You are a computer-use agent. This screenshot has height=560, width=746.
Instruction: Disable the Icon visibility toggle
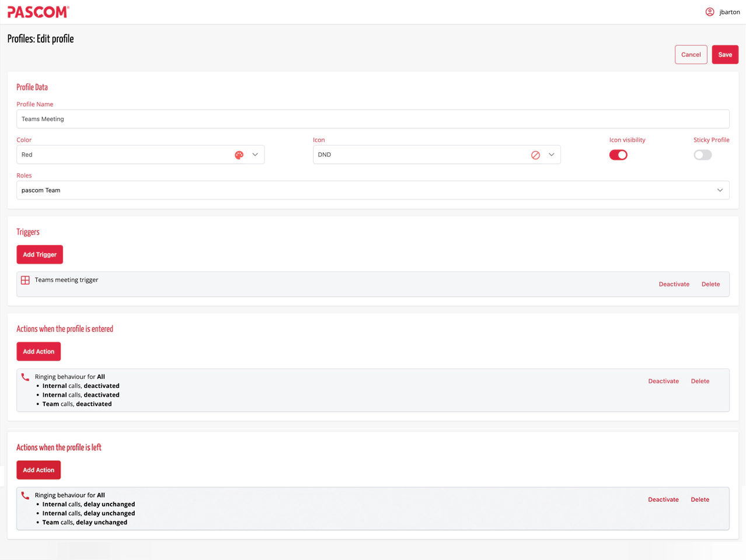[x=618, y=155]
